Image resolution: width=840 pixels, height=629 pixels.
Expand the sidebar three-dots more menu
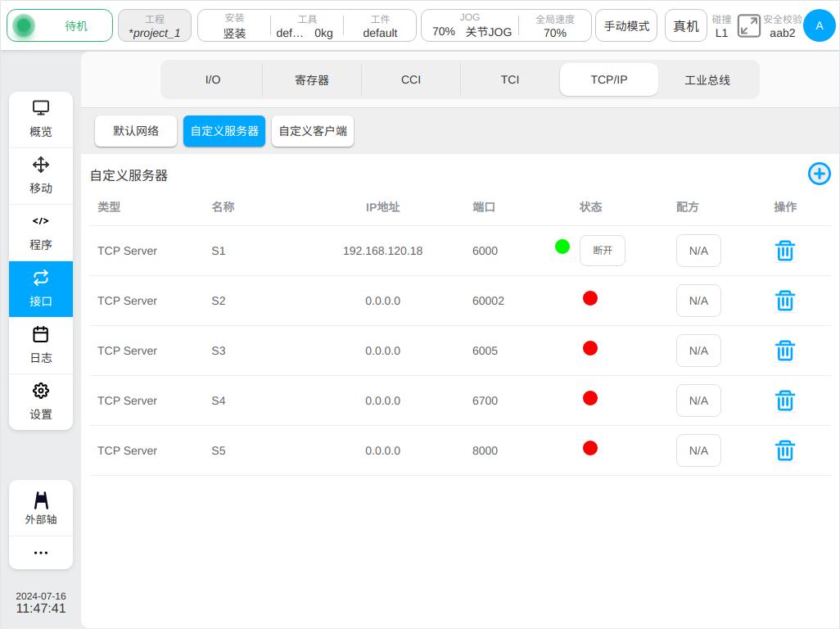pos(41,553)
